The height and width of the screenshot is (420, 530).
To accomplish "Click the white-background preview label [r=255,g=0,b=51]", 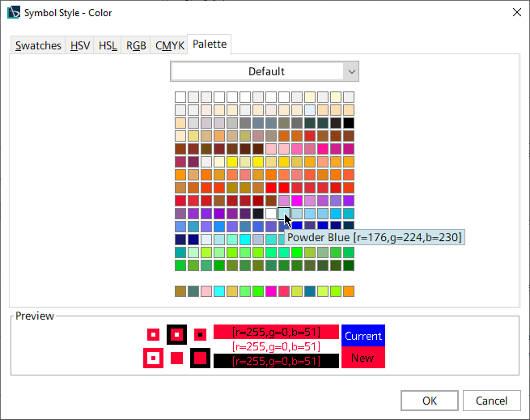I will [x=276, y=346].
